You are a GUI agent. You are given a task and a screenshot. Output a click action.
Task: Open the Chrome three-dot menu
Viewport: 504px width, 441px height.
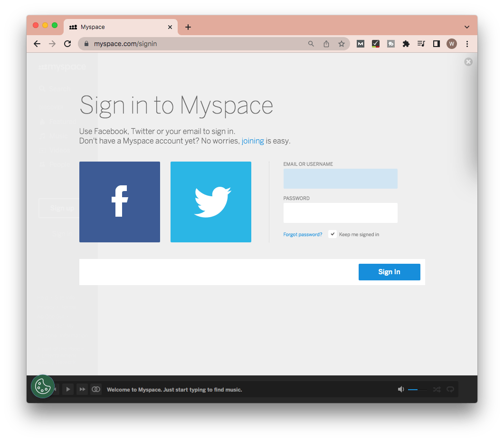tap(467, 43)
